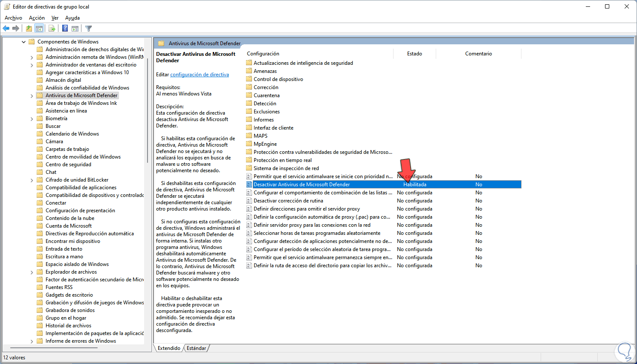Click the Amenazas folder icon in list
This screenshot has width=637, height=364.
click(249, 71)
